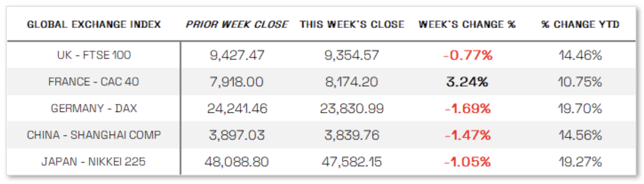Select the Prior Week Close header
This screenshot has height=184, width=644.
click(237, 24)
